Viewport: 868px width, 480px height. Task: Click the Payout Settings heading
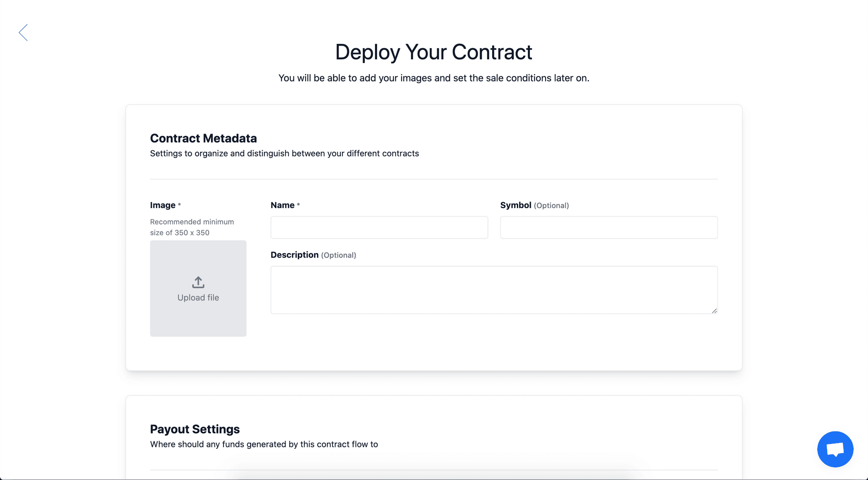pyautogui.click(x=194, y=429)
